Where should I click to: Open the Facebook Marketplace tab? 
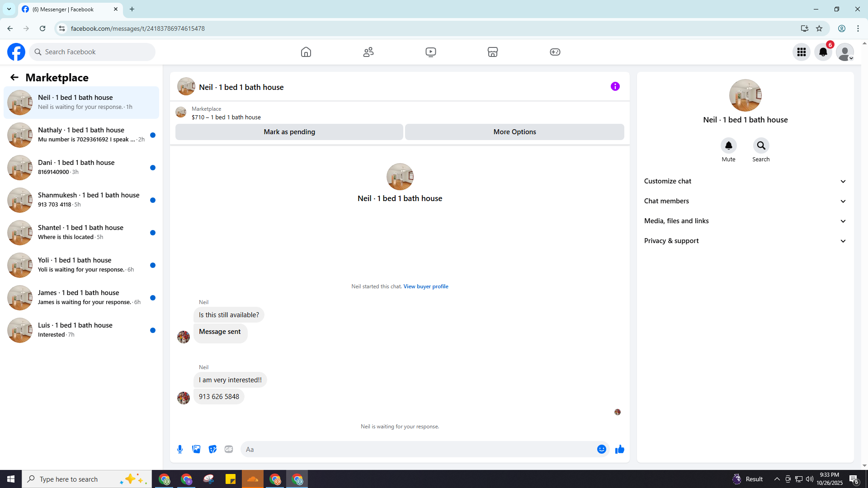click(493, 52)
